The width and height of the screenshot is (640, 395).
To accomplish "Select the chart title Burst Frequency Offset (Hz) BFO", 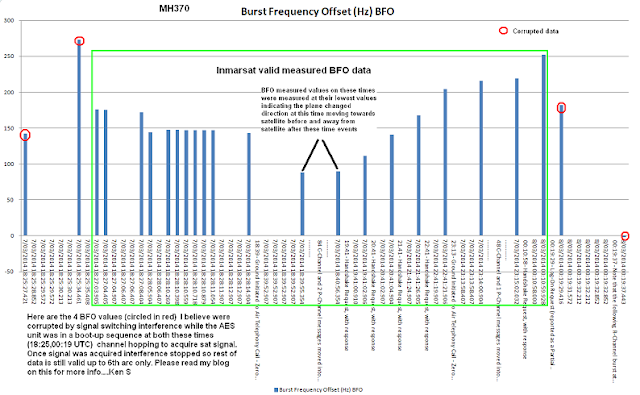I will [x=318, y=11].
